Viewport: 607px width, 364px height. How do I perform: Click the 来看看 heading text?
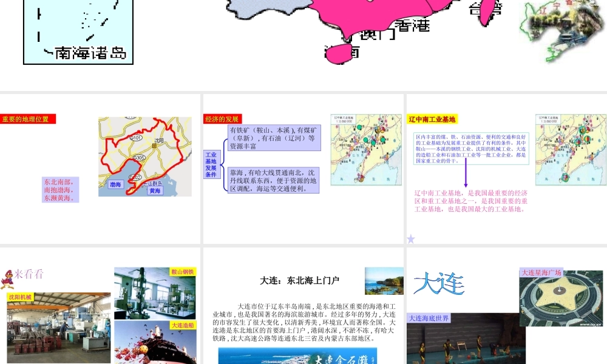point(29,274)
